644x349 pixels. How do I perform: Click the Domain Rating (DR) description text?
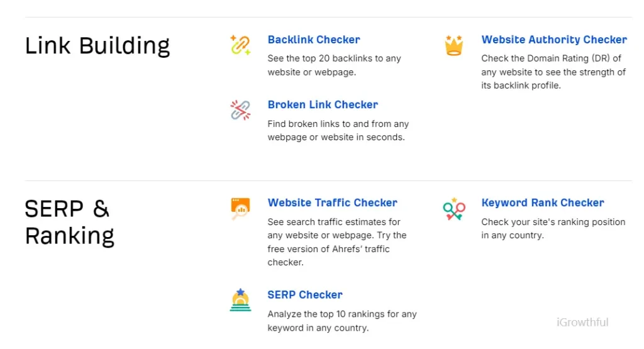point(553,72)
